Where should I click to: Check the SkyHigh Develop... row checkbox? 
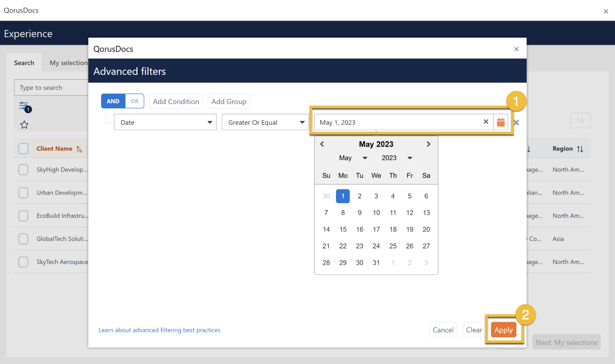(23, 170)
